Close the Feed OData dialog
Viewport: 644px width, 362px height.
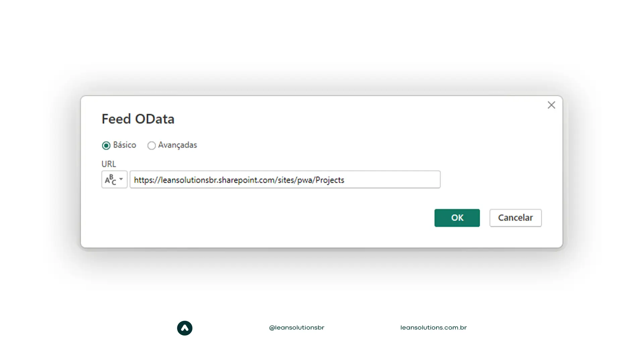551,105
